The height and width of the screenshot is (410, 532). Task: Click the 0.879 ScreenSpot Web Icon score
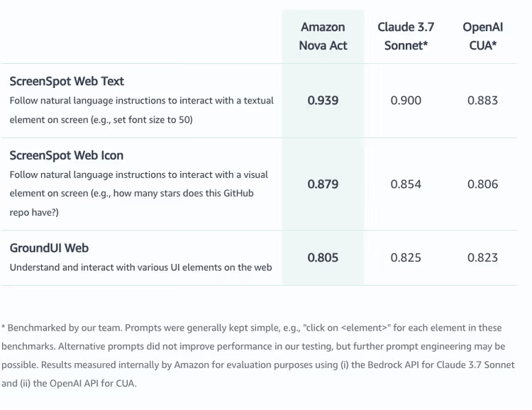(x=323, y=184)
